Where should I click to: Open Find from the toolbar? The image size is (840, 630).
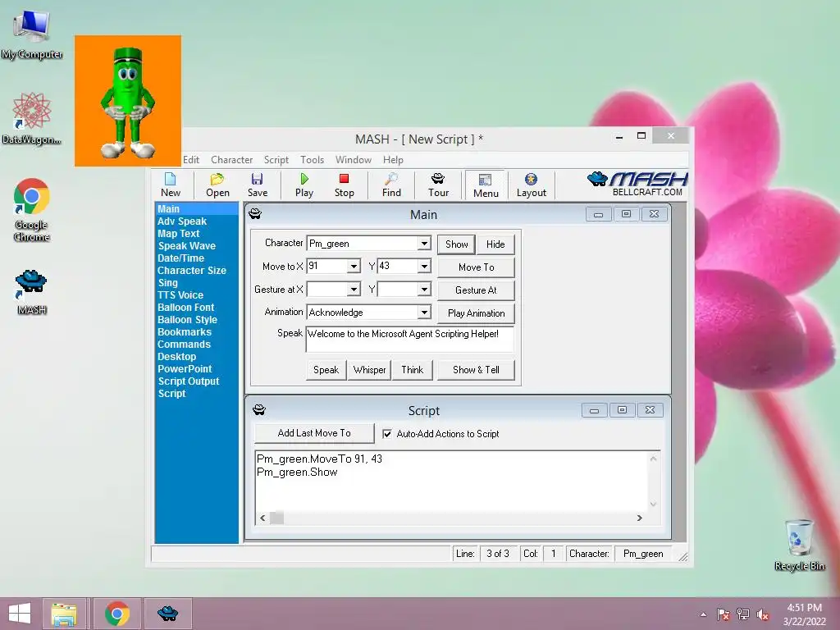coord(391,185)
